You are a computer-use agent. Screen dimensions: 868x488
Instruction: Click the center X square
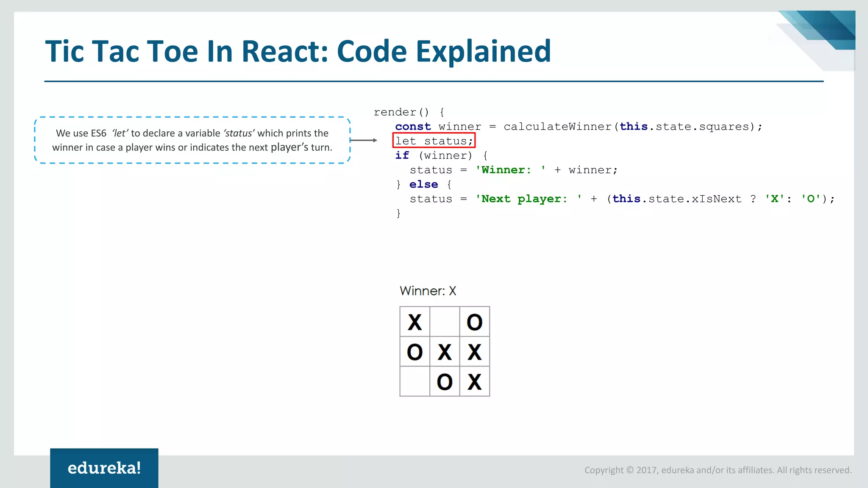click(x=445, y=352)
